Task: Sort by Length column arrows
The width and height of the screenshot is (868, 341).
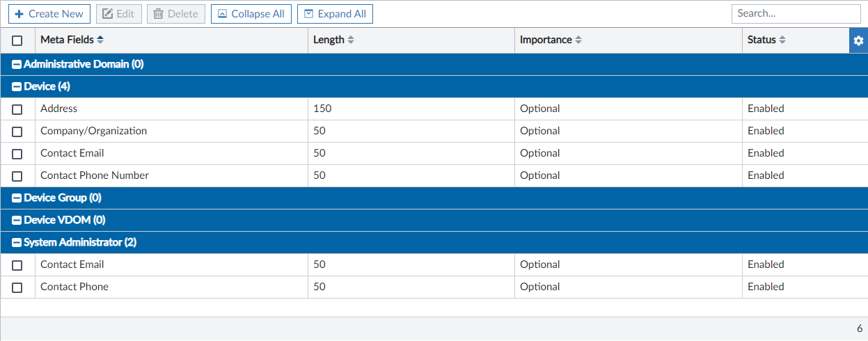Action: point(351,40)
